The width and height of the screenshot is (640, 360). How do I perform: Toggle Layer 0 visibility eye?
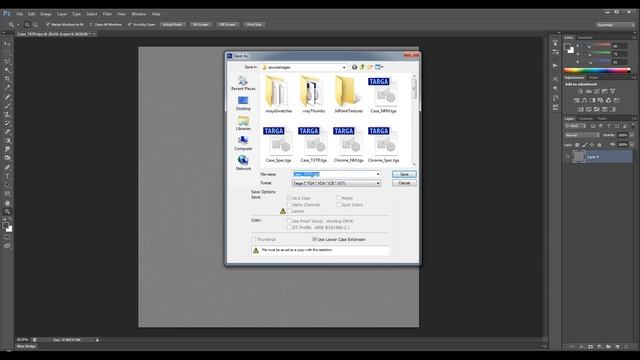tap(567, 157)
